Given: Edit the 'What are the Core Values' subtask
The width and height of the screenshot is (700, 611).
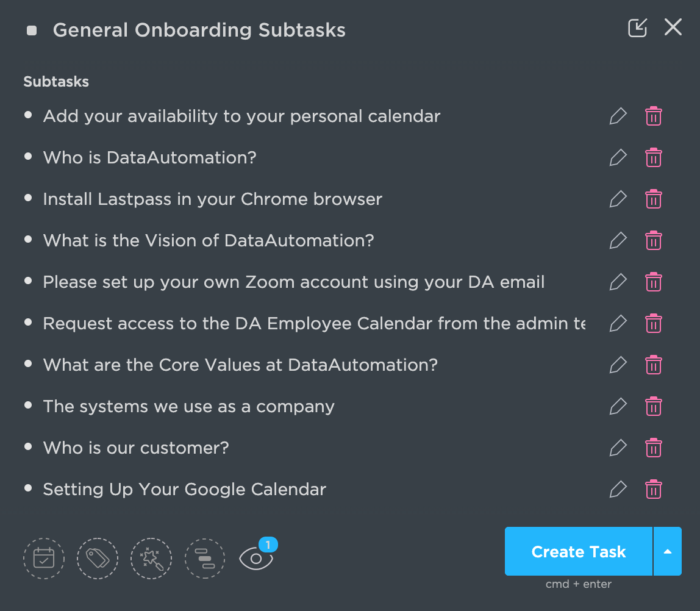Looking at the screenshot, I should coord(618,365).
